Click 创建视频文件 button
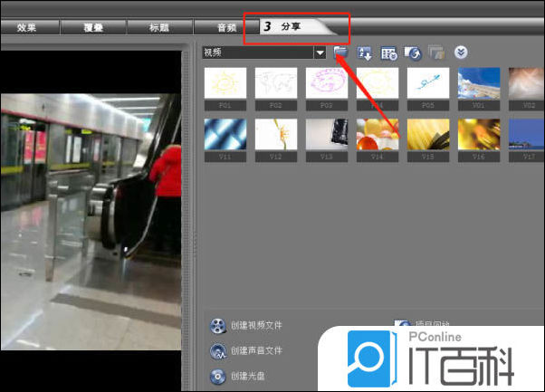 pos(246,326)
